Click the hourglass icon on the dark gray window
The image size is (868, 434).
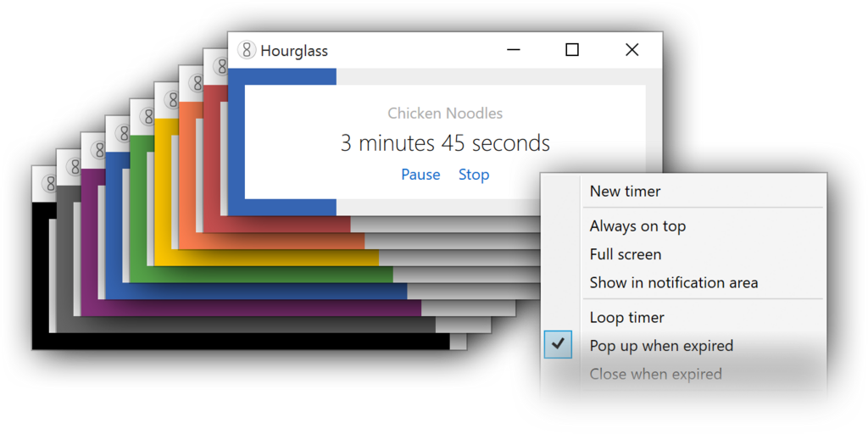tap(74, 167)
